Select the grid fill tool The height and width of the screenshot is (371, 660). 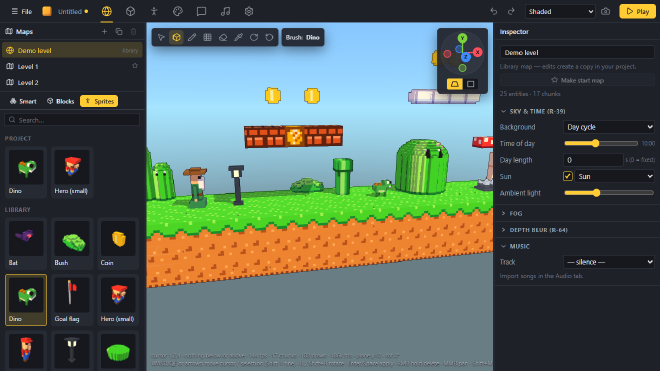tap(208, 37)
